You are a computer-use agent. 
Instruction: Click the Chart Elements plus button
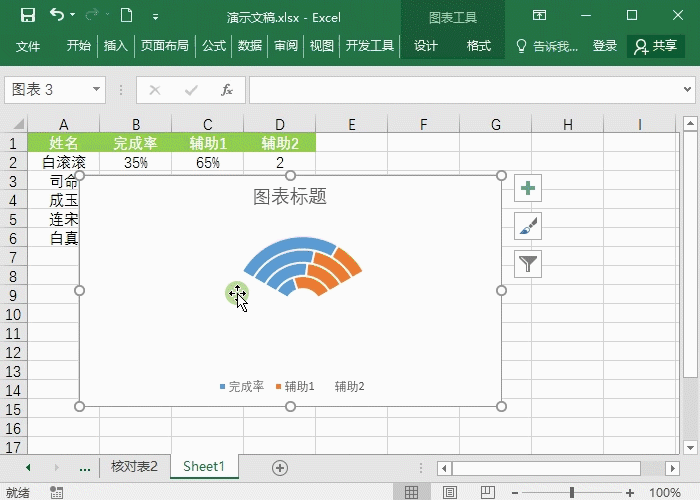click(x=528, y=188)
